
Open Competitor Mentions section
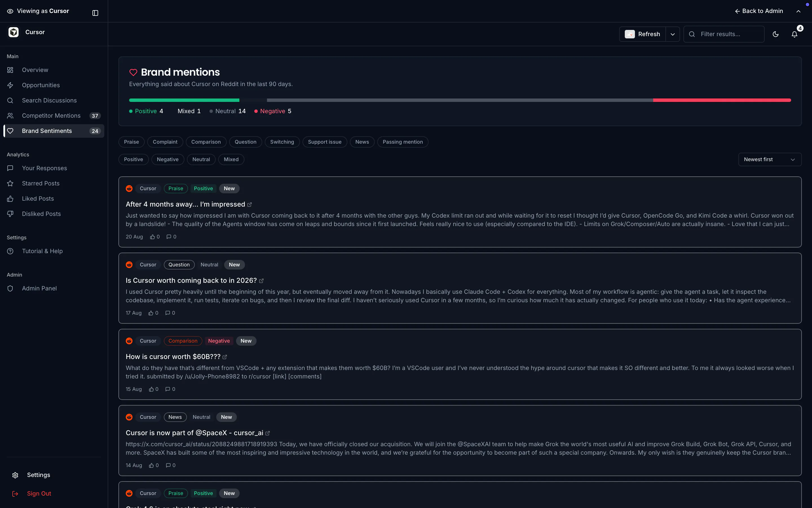click(54, 116)
